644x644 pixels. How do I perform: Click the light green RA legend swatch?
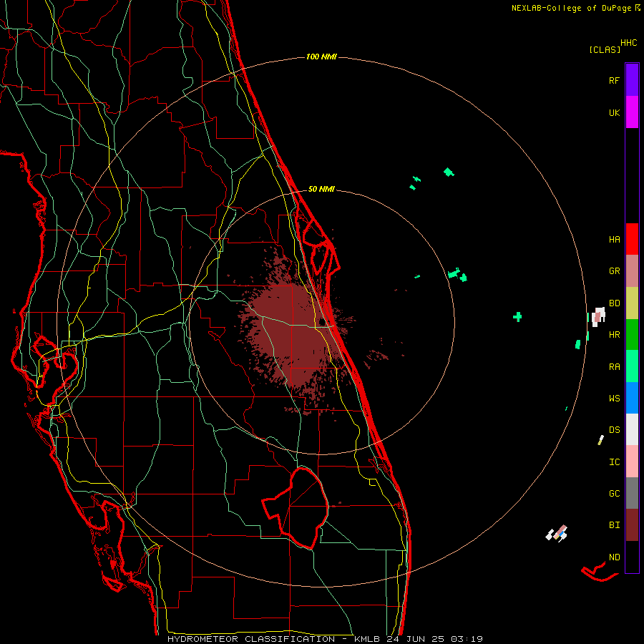click(632, 366)
